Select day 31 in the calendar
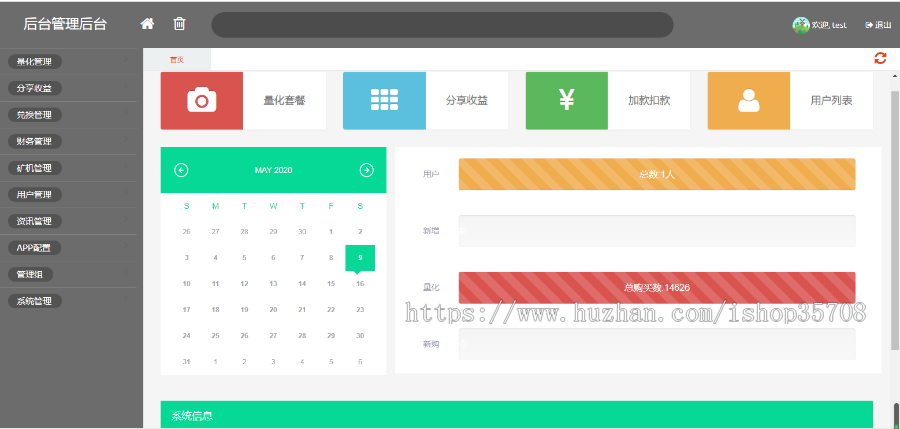The width and height of the screenshot is (900, 429). (x=187, y=361)
